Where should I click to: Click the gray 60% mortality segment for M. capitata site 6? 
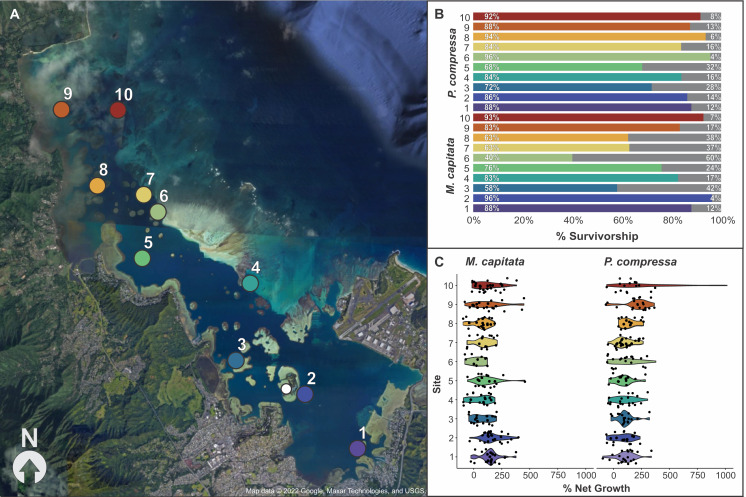coord(647,158)
